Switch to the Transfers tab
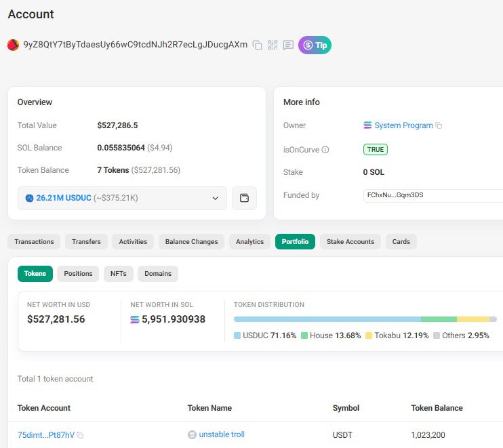503x448 pixels. pyautogui.click(x=86, y=242)
